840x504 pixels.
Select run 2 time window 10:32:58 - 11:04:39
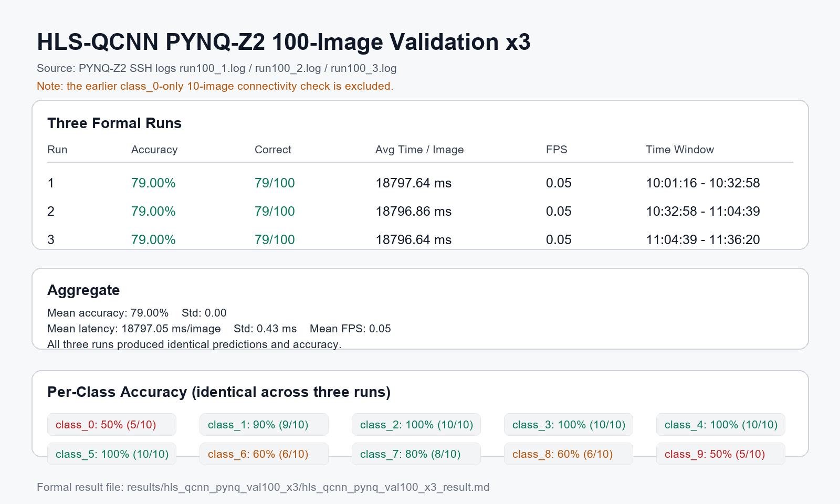click(x=703, y=212)
